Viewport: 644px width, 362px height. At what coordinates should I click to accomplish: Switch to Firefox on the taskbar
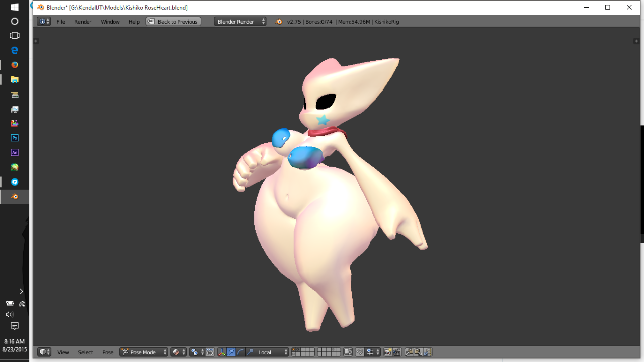[x=15, y=65]
